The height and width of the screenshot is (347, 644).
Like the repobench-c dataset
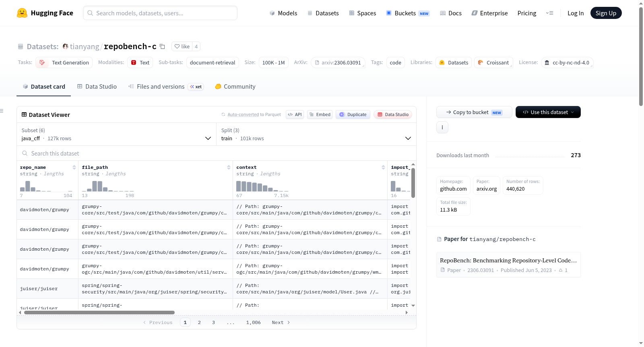click(182, 46)
